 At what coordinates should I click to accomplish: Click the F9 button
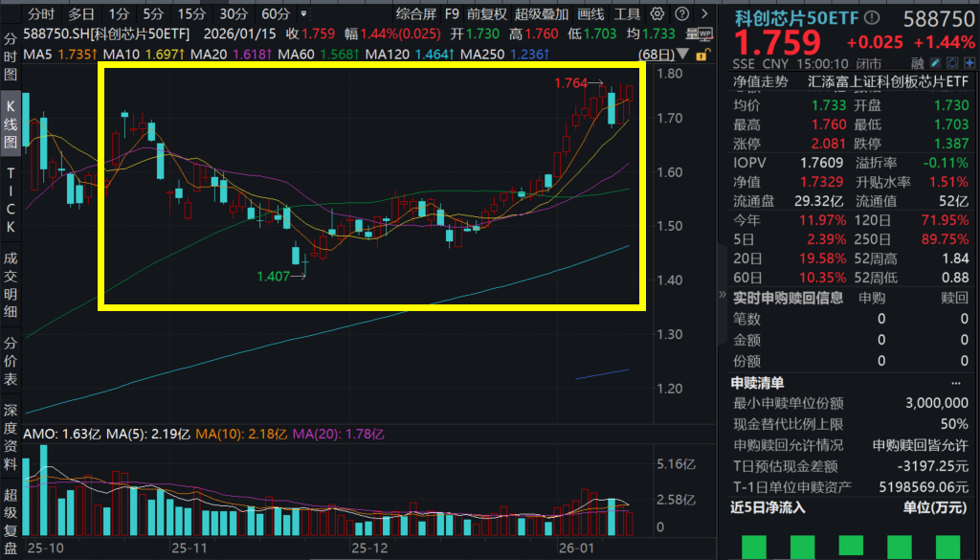(452, 12)
